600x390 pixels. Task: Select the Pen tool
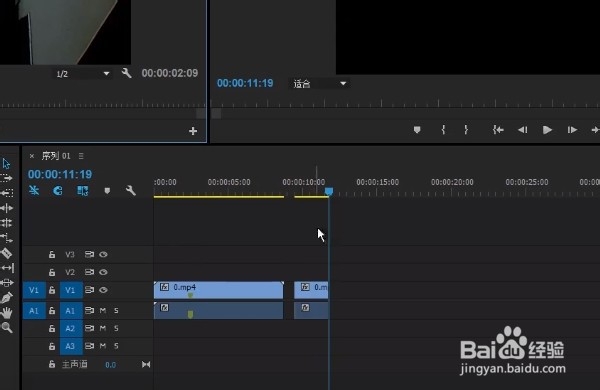pos(7,298)
